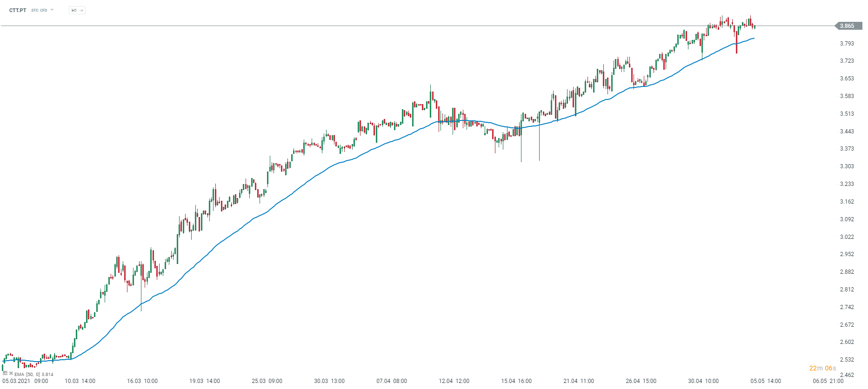Expand the STC CFD instrument dropdown arrow
Image resolution: width=868 pixels, height=389 pixels.
[52, 10]
